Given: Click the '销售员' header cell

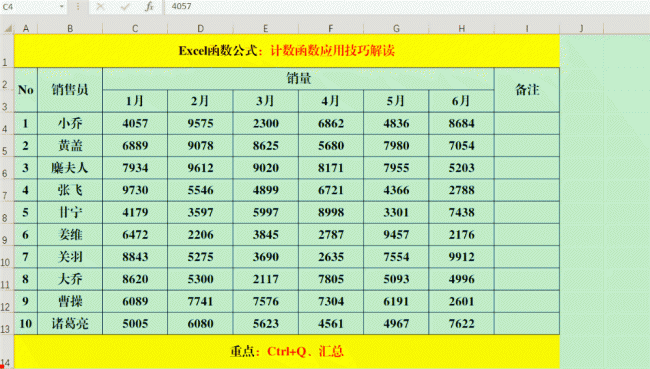Looking at the screenshot, I should (70, 90).
